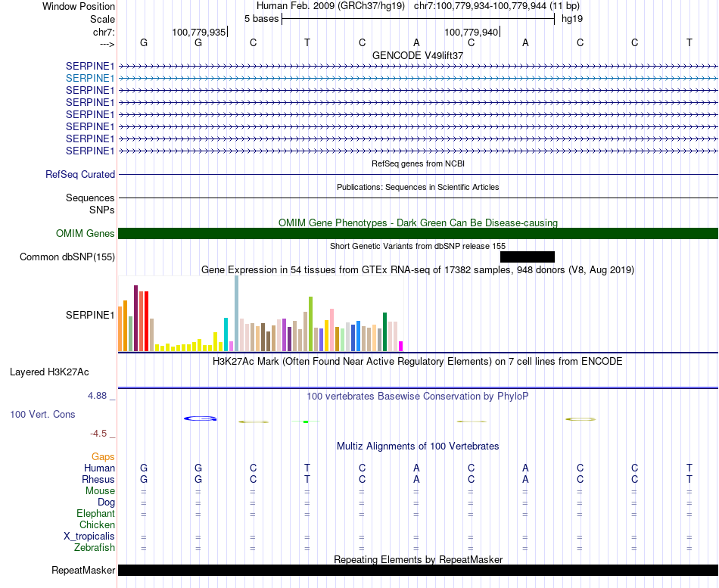The image size is (719, 588).
Task: Click the chr7:100,779,934-100,779,944 (11 bp) position
Action: click(x=496, y=6)
